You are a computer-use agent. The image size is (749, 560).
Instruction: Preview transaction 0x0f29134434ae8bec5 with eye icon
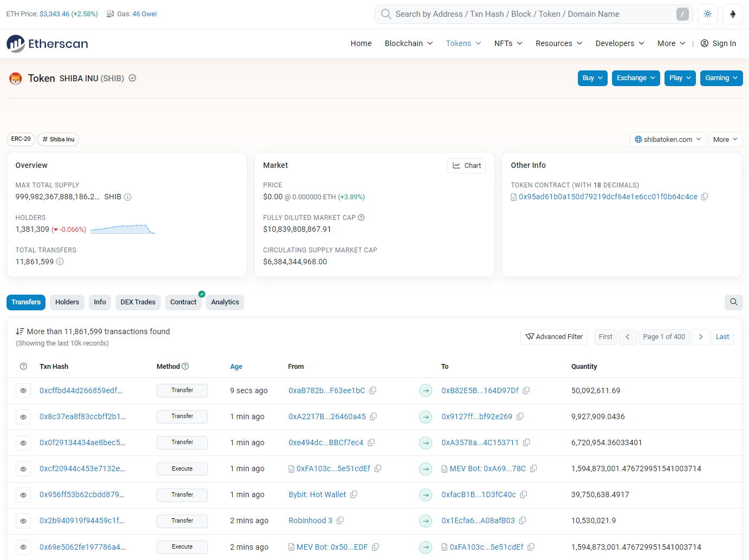[x=23, y=443]
